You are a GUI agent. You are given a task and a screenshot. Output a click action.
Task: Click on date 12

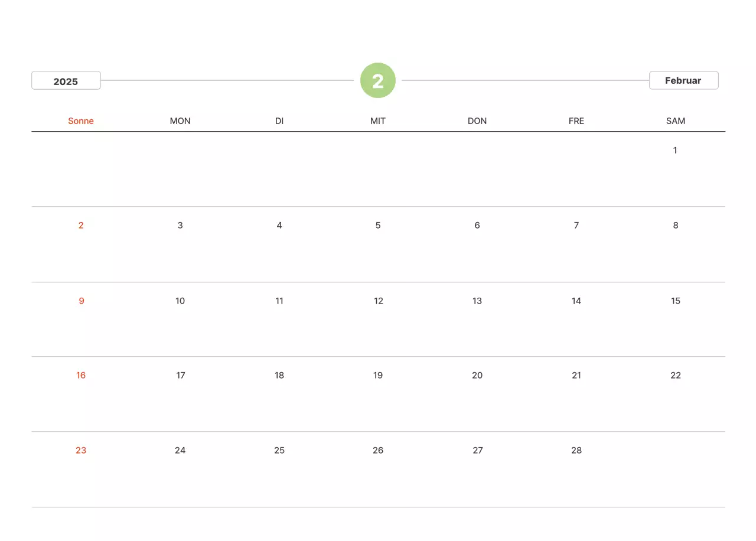379,301
